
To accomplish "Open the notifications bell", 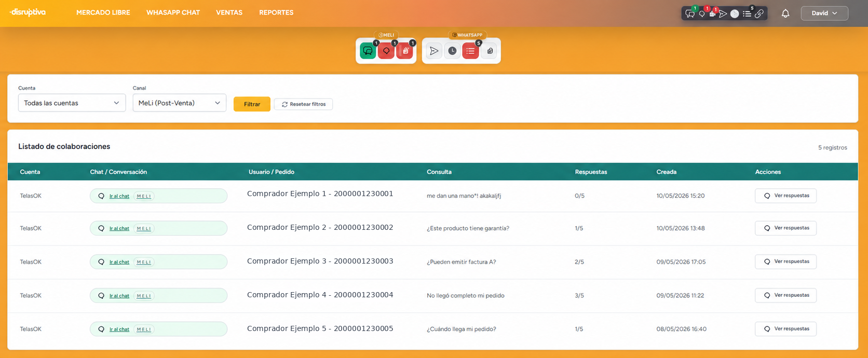I will coord(785,13).
